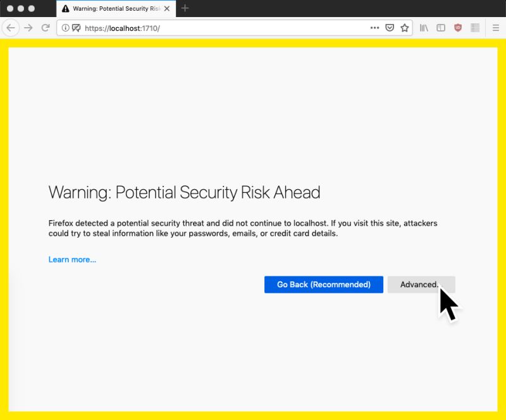Open site information icon in address bar
This screenshot has width=506, height=420.
(x=65, y=28)
